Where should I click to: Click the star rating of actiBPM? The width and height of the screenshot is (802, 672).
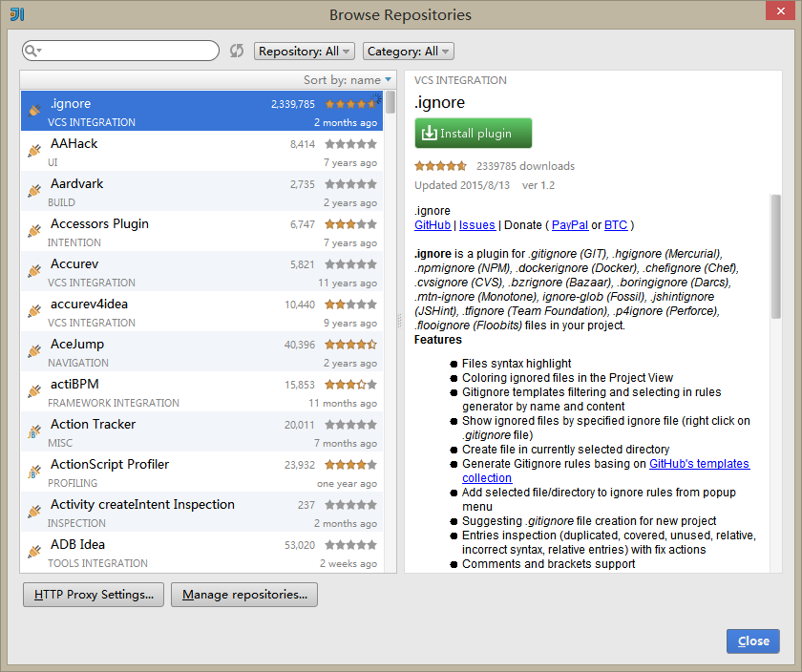click(351, 385)
